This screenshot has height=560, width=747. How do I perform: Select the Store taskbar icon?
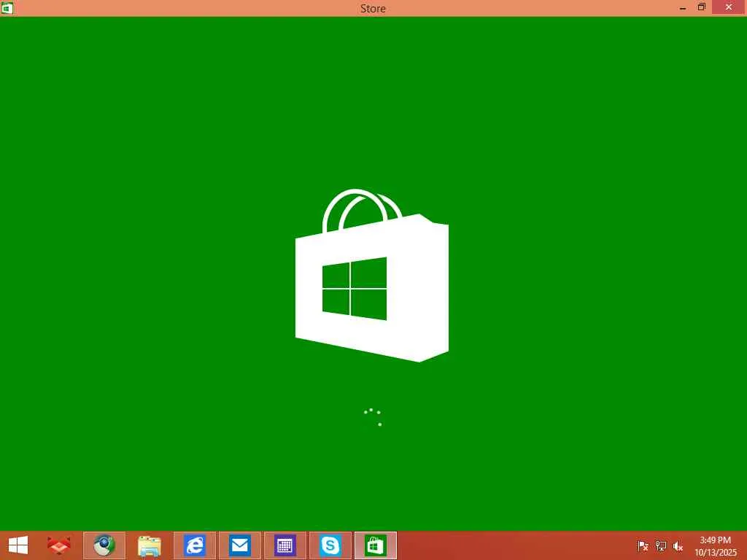pos(376,545)
